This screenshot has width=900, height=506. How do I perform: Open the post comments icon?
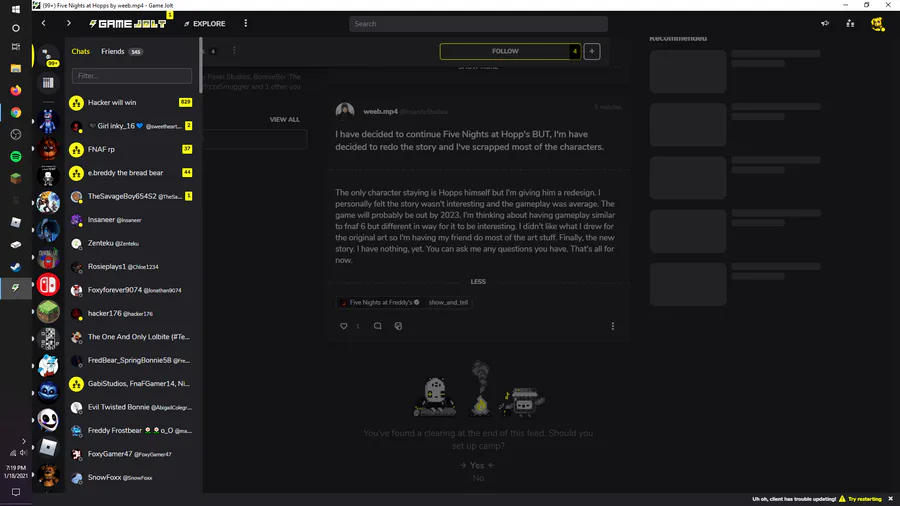[377, 326]
